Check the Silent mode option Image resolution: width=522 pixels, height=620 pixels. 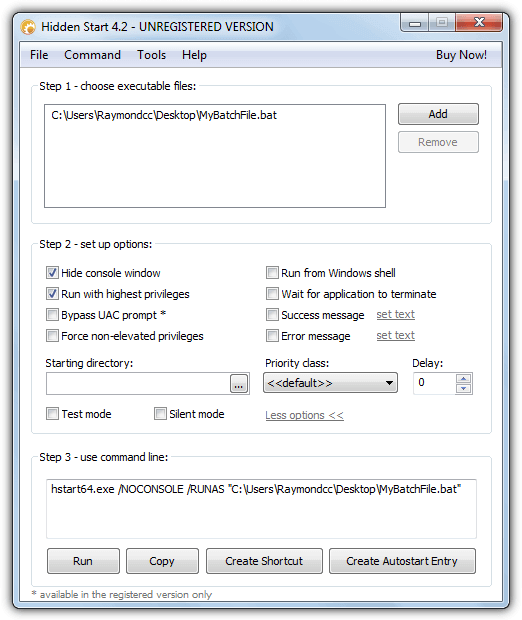point(160,414)
